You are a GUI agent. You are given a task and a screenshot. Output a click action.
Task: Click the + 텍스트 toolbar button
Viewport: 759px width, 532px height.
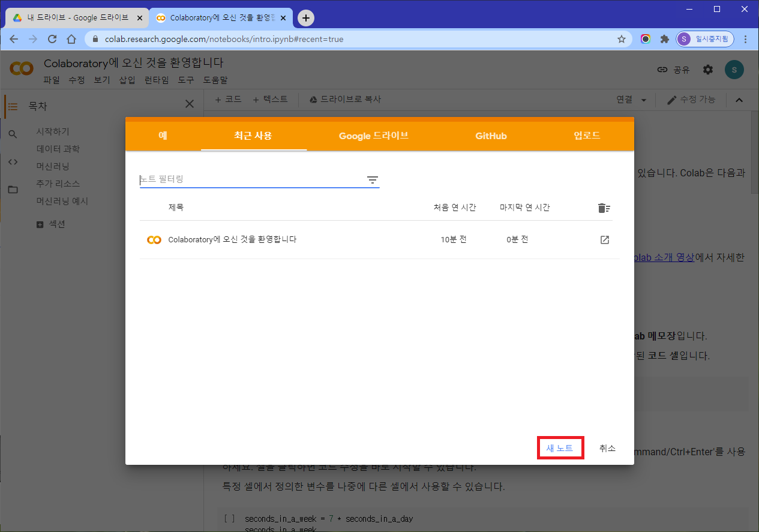[270, 100]
